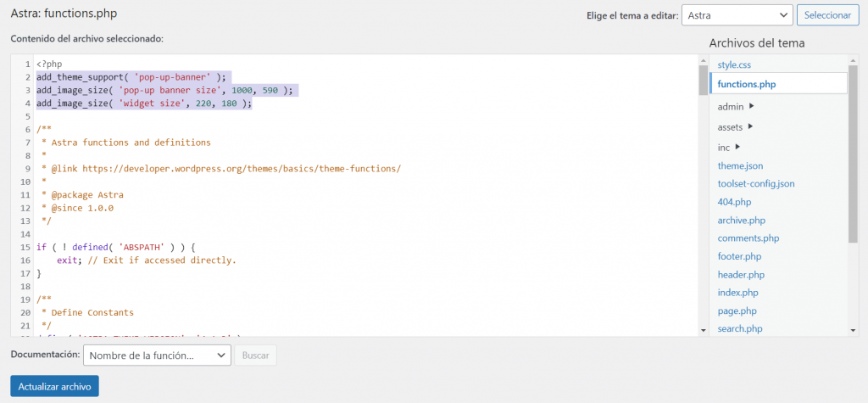Expand the inc folder arrow
Screen dimensions: 868x403
tap(737, 148)
